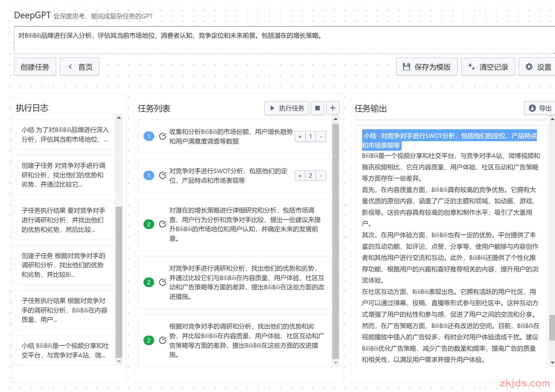This screenshot has width=555, height=392.
Task: Click the 执行日志 scrollbar thumb
Action: (x=119, y=282)
